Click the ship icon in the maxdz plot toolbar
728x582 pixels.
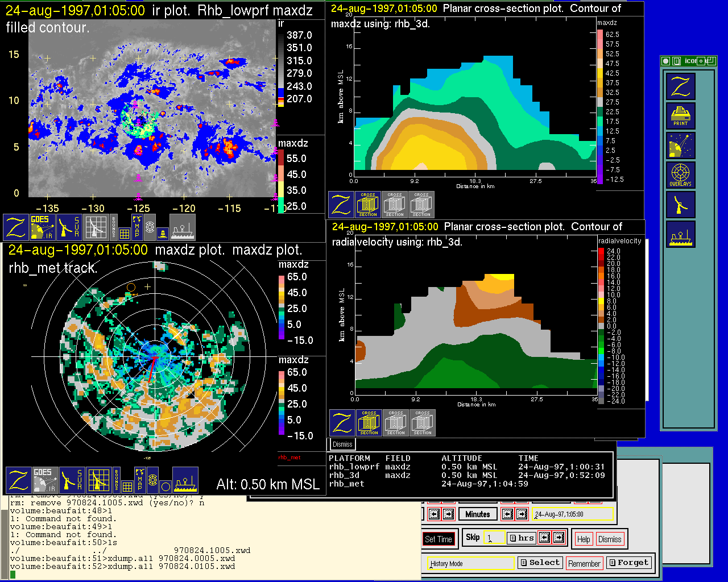point(185,480)
